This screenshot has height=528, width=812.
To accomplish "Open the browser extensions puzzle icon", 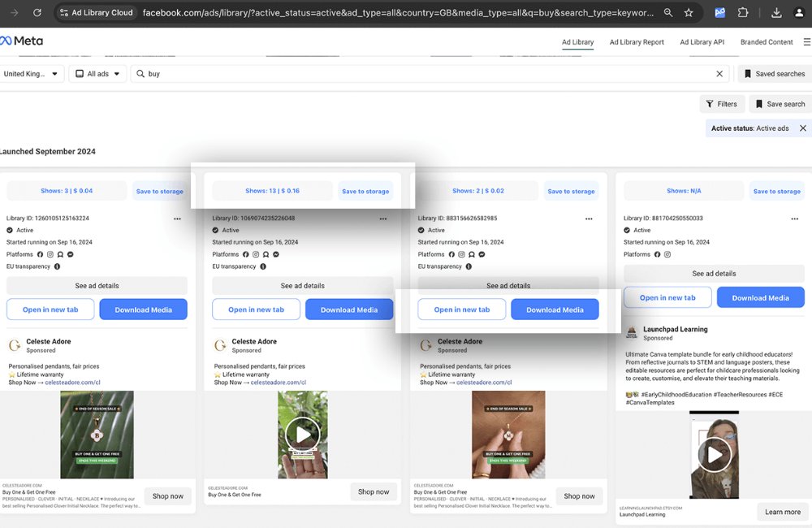I will [743, 13].
